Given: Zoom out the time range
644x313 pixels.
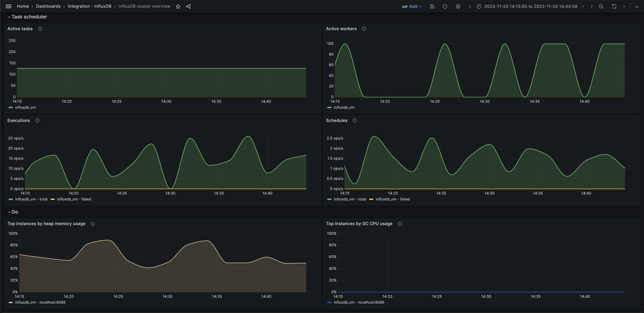Looking at the screenshot, I should [601, 6].
